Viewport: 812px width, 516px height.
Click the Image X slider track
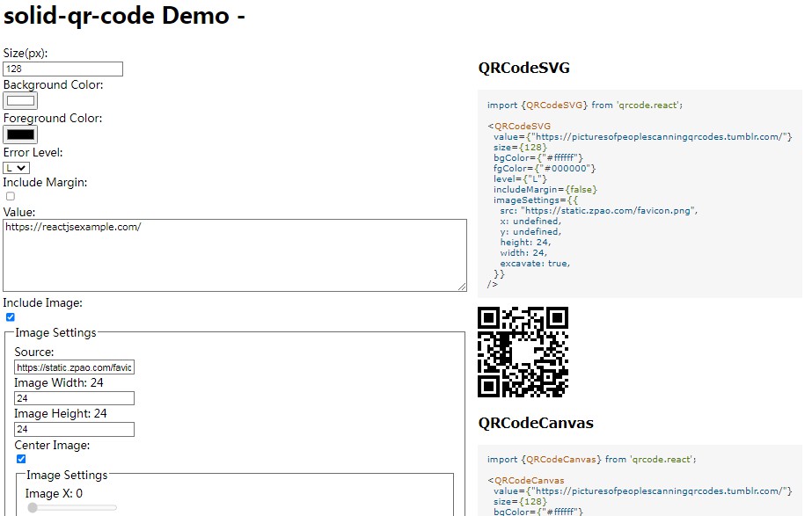pos(72,507)
